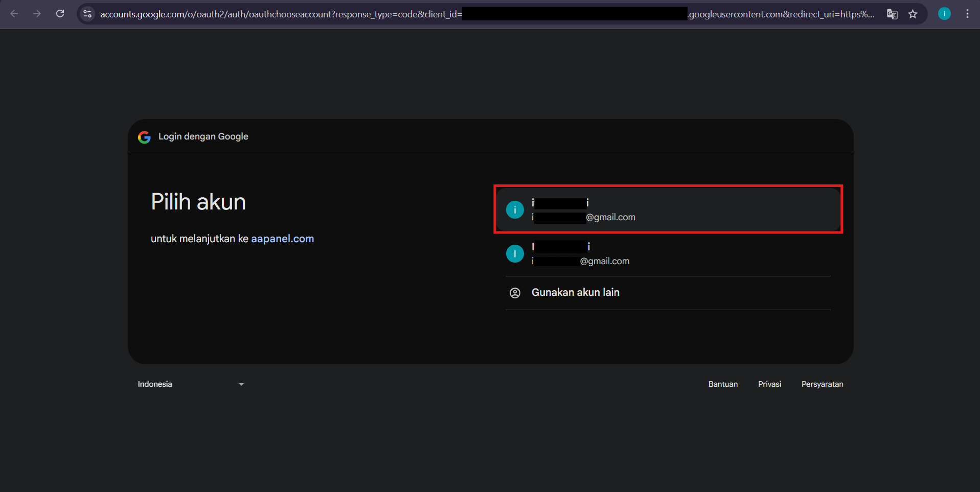Open the Indonesia language dropdown
Image resolution: width=980 pixels, height=492 pixels.
[x=190, y=384]
